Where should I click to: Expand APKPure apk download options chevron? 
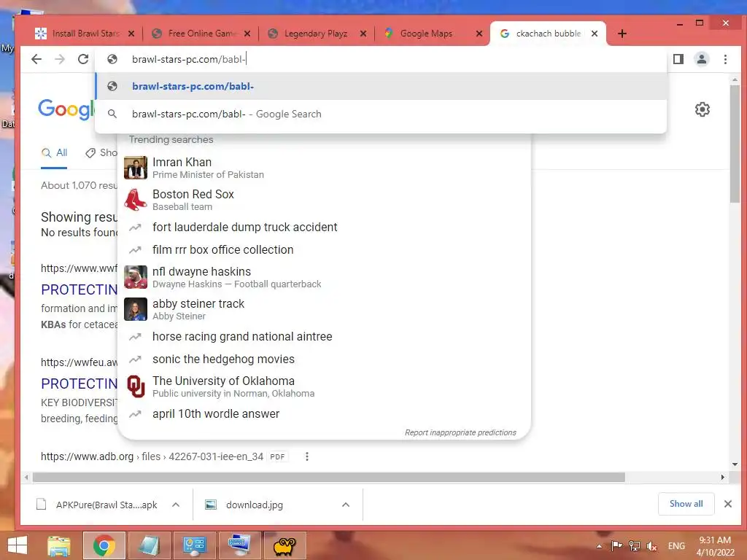click(176, 505)
